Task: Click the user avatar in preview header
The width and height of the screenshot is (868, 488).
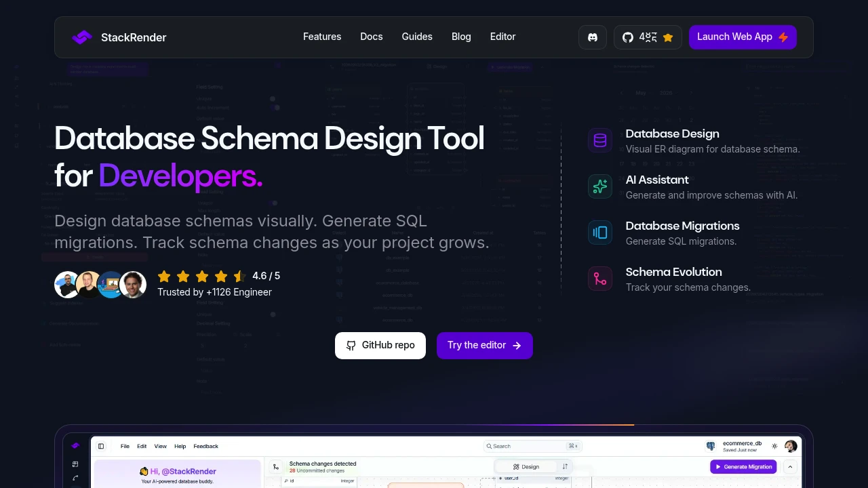Action: pos(791,446)
